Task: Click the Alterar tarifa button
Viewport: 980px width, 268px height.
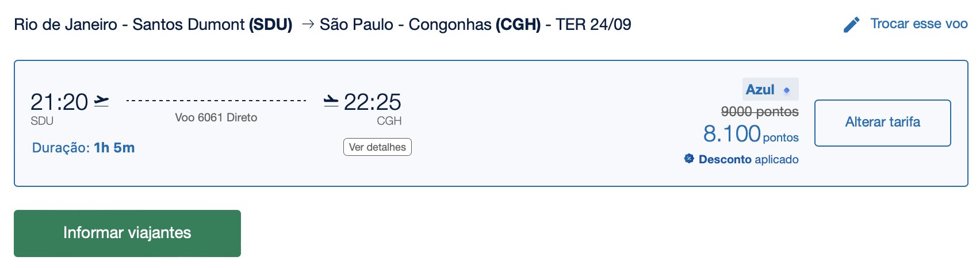Action: tap(883, 123)
